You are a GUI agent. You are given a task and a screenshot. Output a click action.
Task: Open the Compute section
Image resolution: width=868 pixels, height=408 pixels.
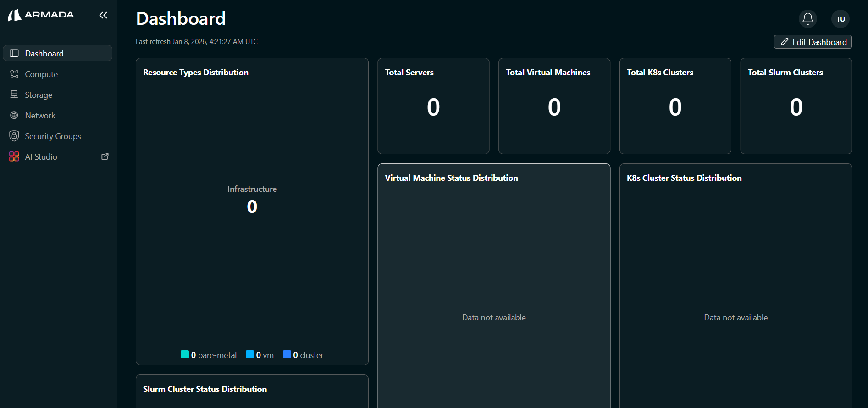41,74
